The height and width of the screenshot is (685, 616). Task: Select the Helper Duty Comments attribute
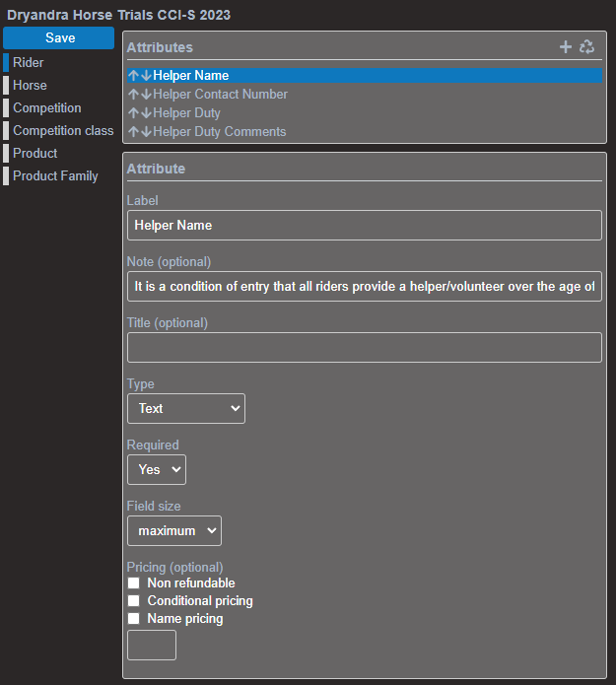pyautogui.click(x=219, y=132)
